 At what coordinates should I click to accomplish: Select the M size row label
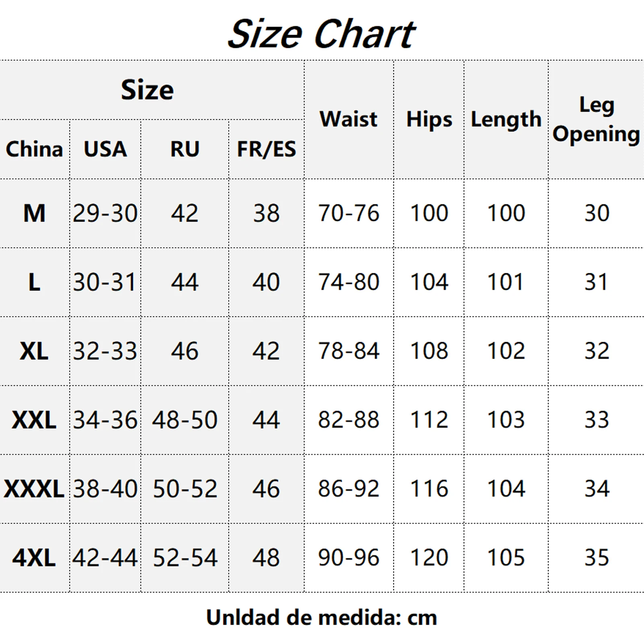pos(35,213)
